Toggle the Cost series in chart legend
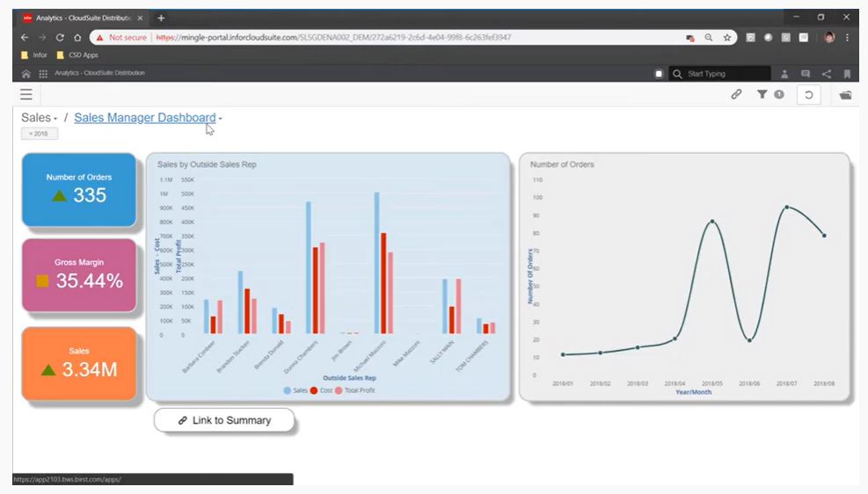Screen dimensions: 868x494 [x=321, y=389]
